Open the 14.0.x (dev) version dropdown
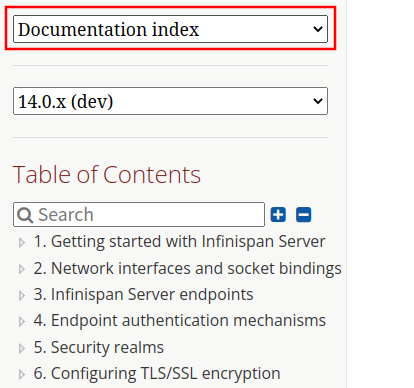414x388 pixels. point(170,101)
